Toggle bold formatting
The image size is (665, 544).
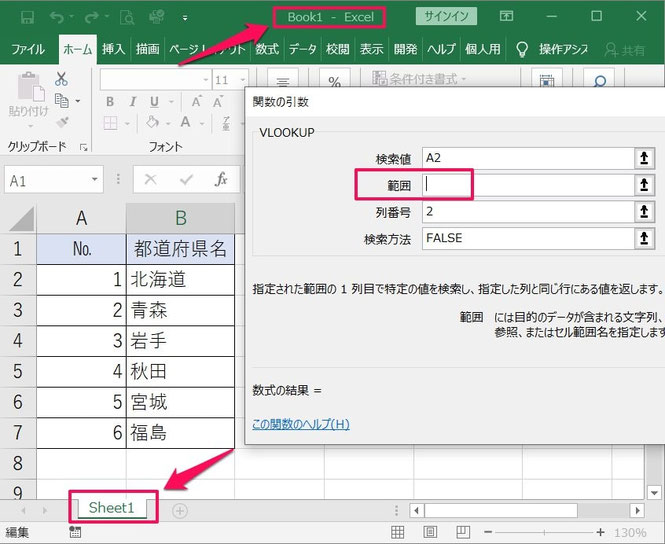click(110, 102)
